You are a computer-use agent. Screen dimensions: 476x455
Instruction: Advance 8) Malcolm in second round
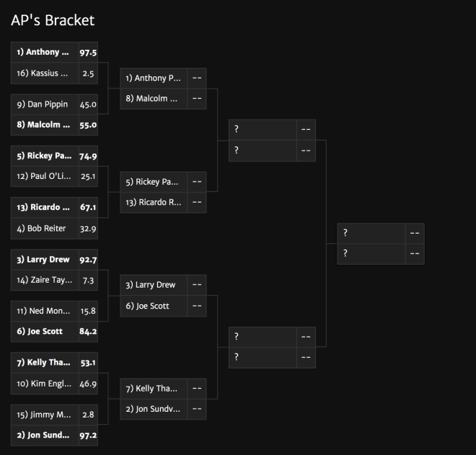[x=163, y=99]
